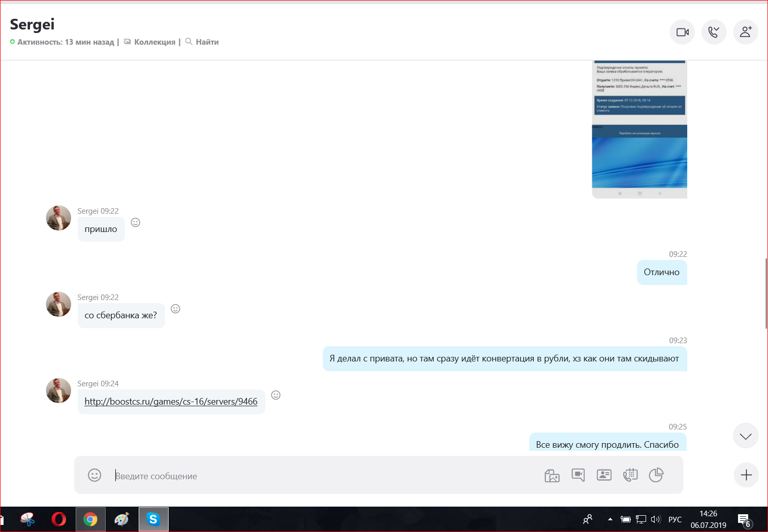Click Найти to search in conversation
The height and width of the screenshot is (532, 768).
[202, 42]
